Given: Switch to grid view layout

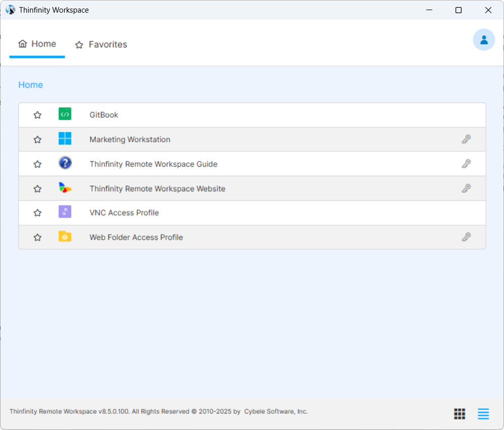Looking at the screenshot, I should 459,414.
